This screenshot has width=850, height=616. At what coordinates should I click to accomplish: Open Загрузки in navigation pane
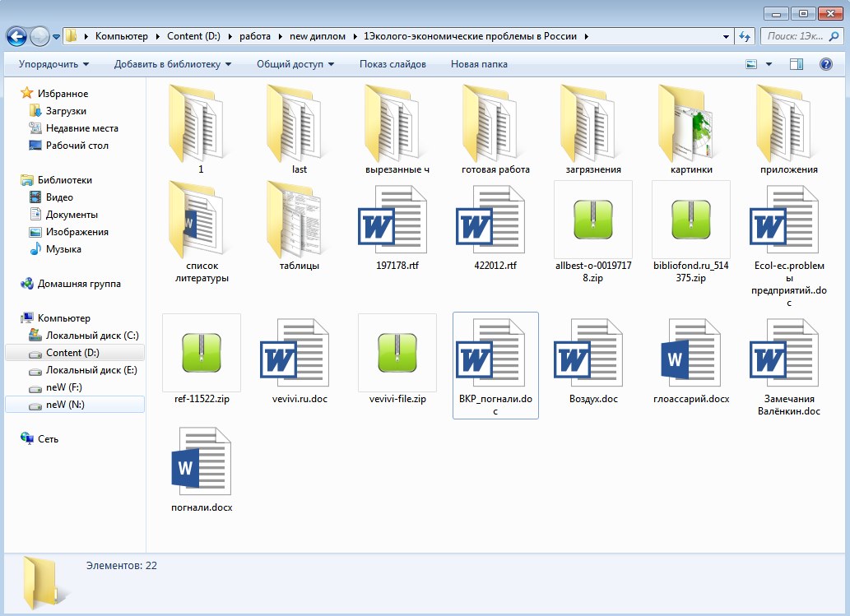tap(66, 110)
